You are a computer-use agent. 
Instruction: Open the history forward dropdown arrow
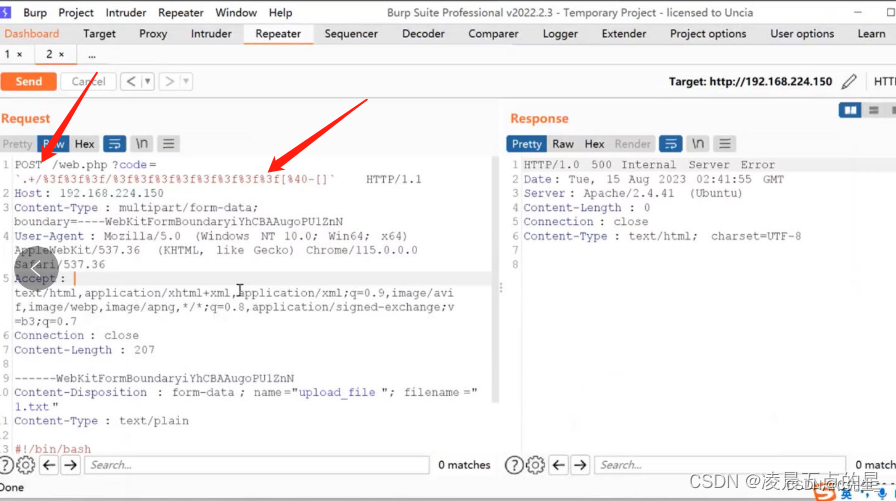coord(186,82)
